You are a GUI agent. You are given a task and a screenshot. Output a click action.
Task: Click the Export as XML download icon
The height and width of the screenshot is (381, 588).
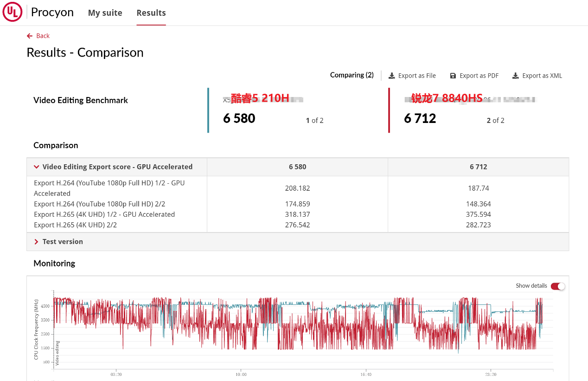(515, 76)
